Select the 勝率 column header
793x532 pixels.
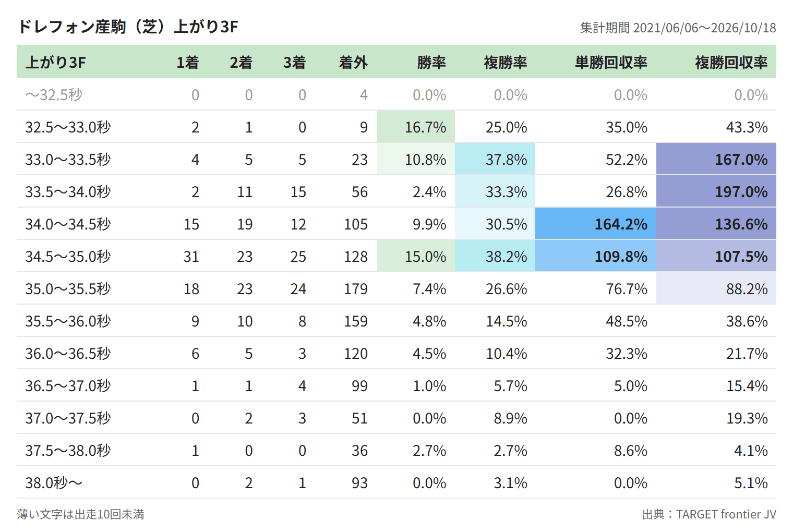click(x=431, y=63)
